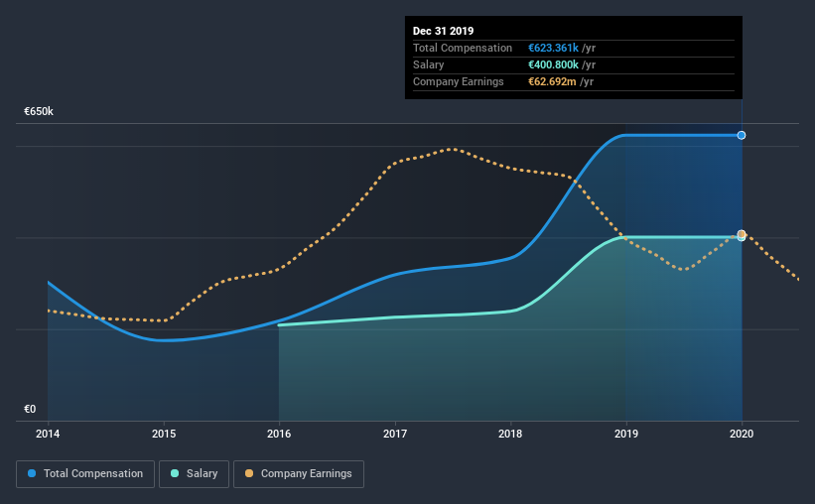
Task: Select the 2015 x-axis label
Action: click(x=164, y=434)
